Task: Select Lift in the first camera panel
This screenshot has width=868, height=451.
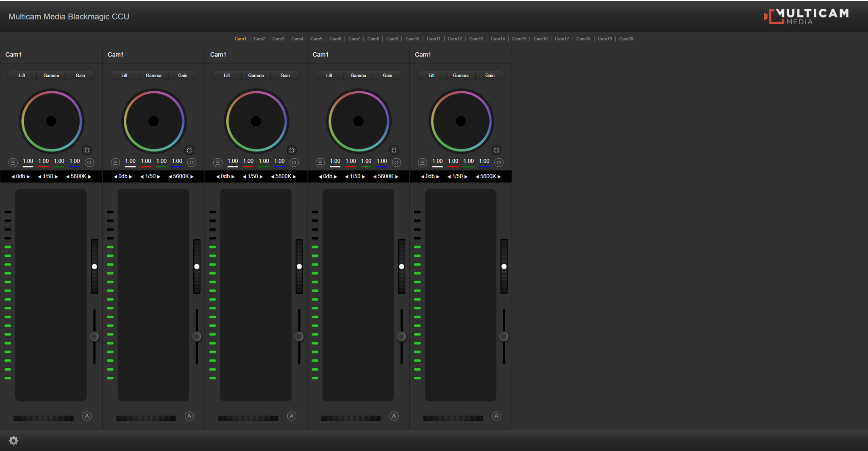Action: (22, 76)
